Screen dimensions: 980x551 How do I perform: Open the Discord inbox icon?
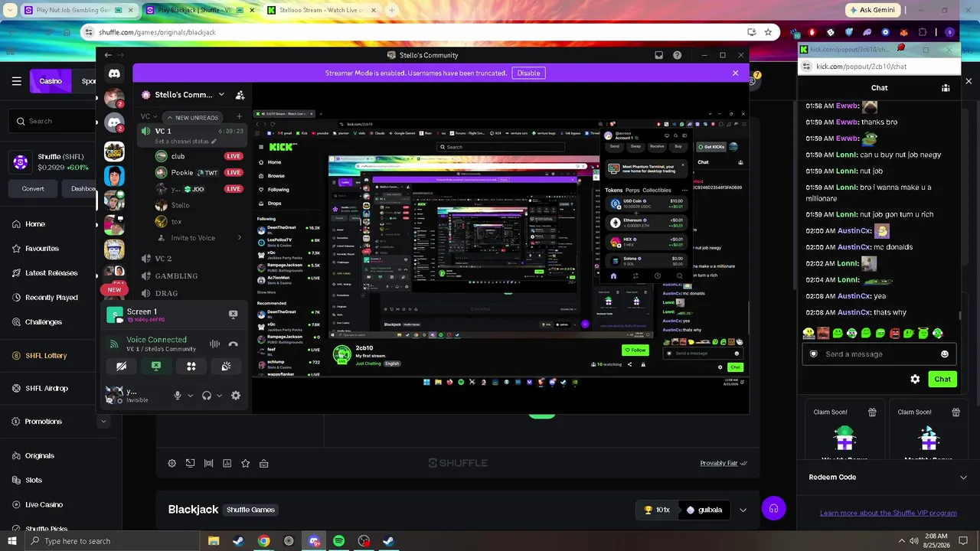(x=658, y=55)
